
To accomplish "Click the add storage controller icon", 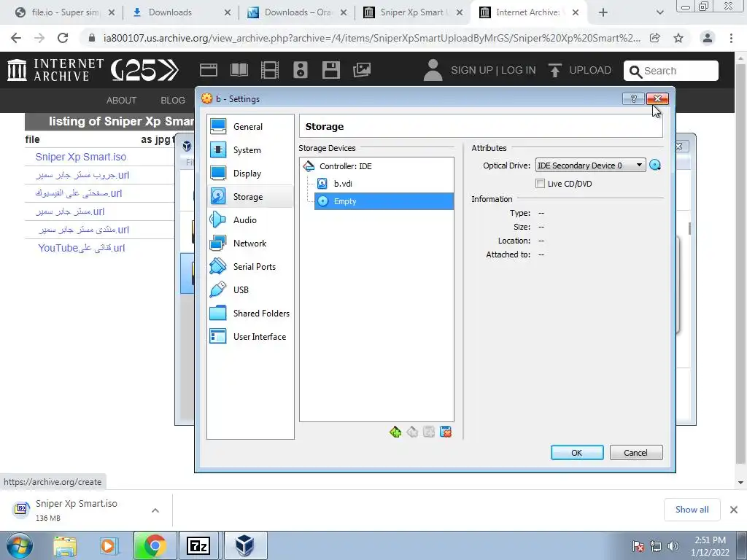I will pos(395,432).
